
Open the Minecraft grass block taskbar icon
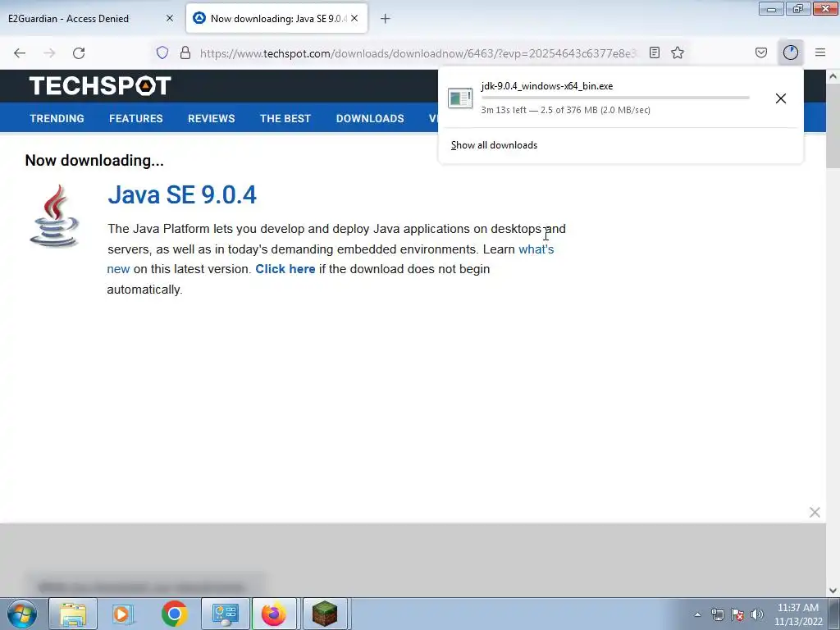tap(325, 614)
